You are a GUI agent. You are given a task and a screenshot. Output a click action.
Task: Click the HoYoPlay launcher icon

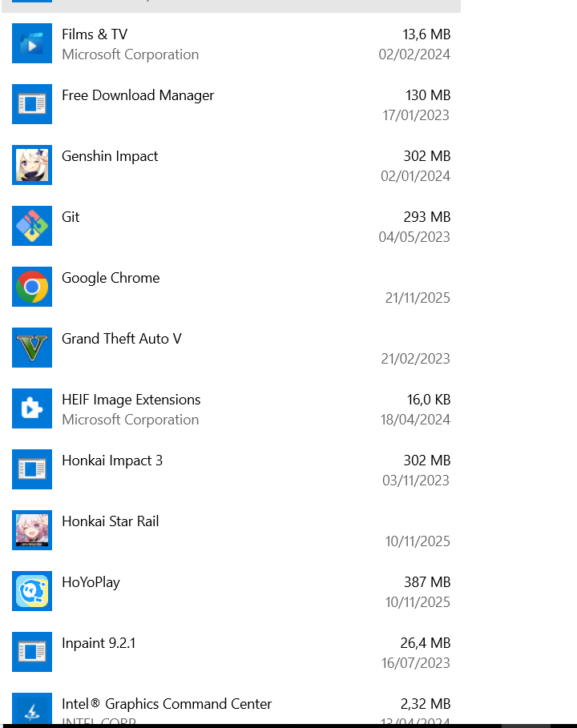32,590
